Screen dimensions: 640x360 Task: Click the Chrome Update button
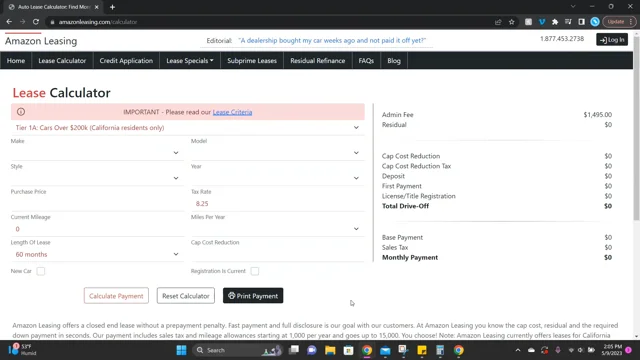pos(619,22)
